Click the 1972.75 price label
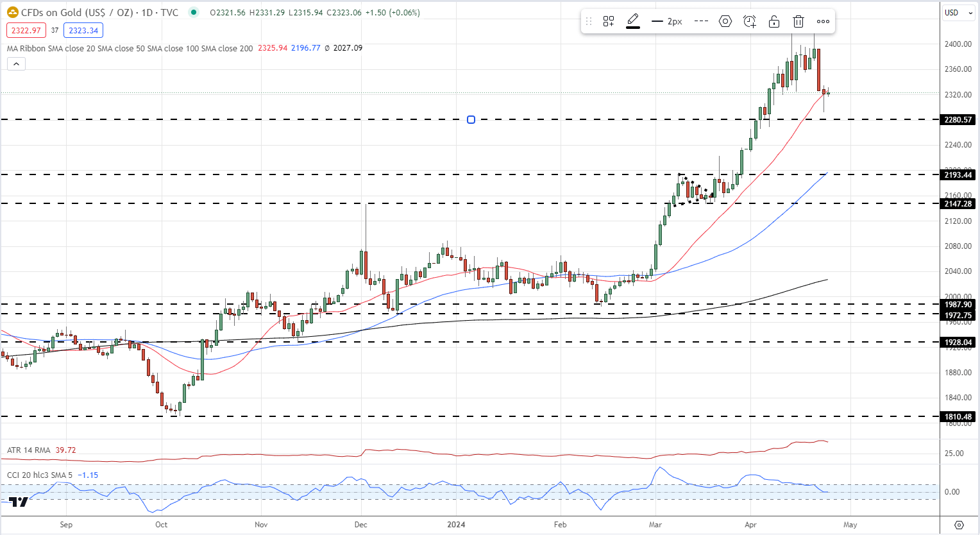This screenshot has width=980, height=535. [x=958, y=315]
